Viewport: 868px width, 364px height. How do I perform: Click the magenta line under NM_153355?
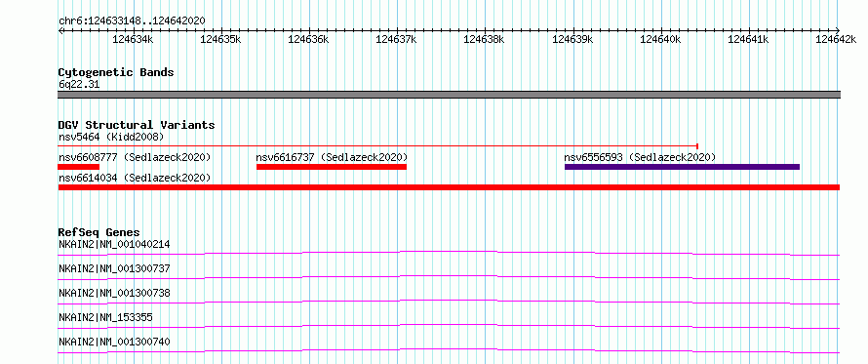(449, 326)
